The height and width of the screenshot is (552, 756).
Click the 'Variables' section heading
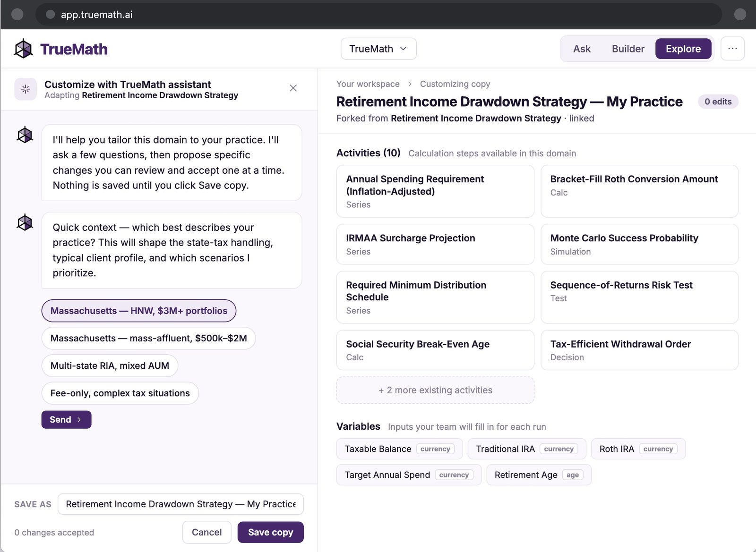pos(358,426)
